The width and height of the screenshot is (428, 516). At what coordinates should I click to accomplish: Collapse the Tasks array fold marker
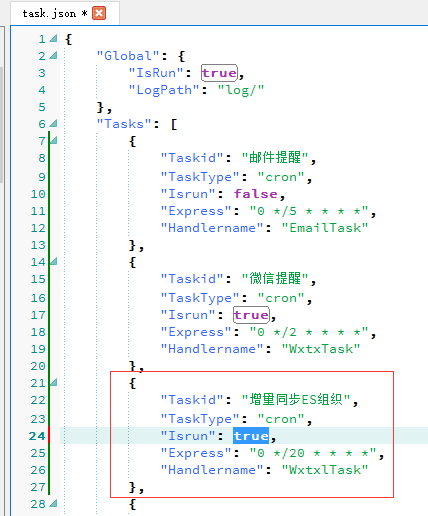tap(53, 123)
